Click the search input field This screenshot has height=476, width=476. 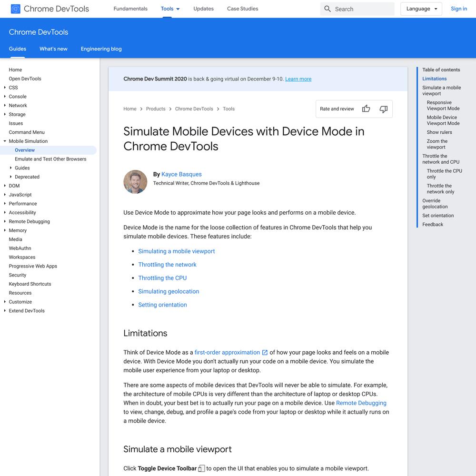point(357,9)
